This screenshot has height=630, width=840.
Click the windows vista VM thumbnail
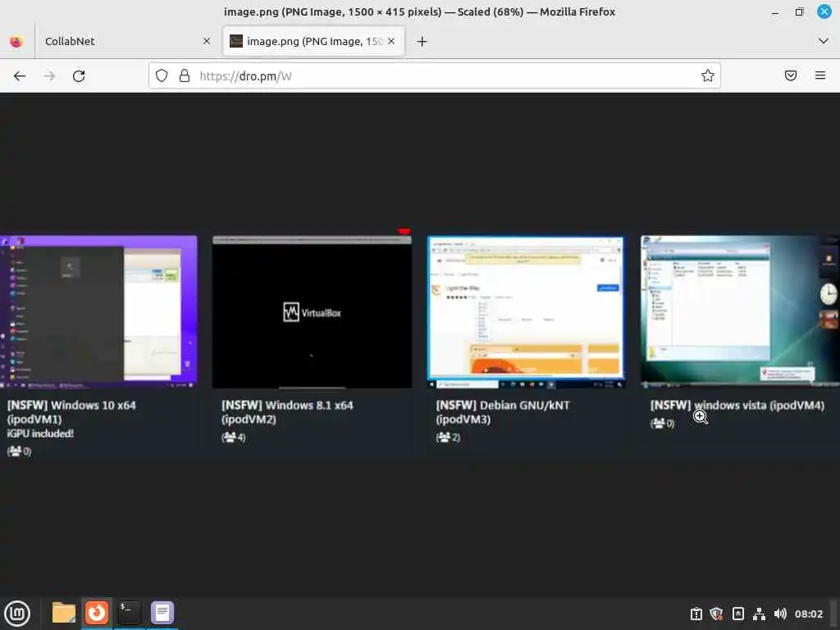(741, 312)
